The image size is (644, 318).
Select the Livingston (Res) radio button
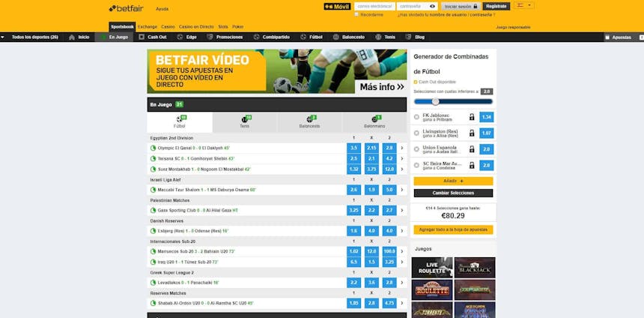[x=416, y=133]
